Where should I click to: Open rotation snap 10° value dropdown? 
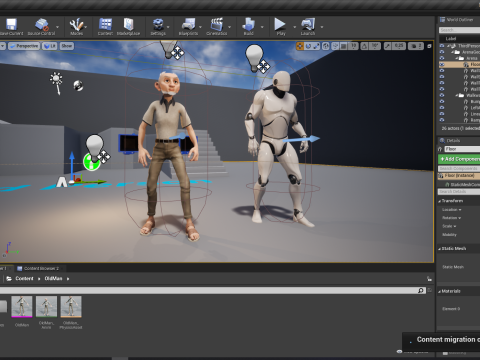click(x=375, y=46)
